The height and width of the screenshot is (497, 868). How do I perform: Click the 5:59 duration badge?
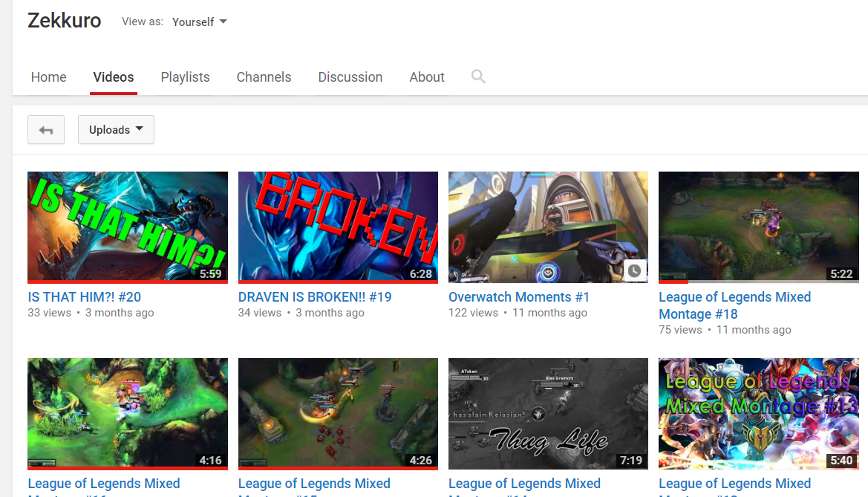point(210,273)
